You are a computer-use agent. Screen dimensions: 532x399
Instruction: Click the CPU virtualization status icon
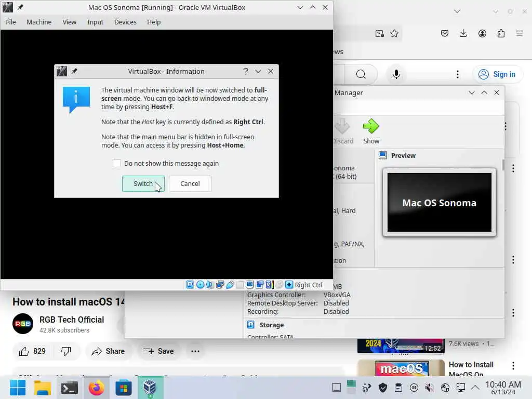(x=270, y=285)
